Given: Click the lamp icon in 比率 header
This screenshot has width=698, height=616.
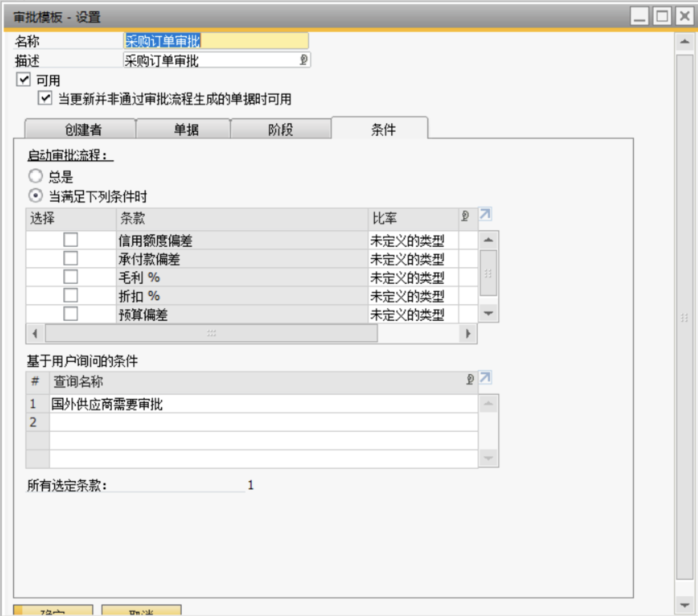Looking at the screenshot, I should coord(465,216).
